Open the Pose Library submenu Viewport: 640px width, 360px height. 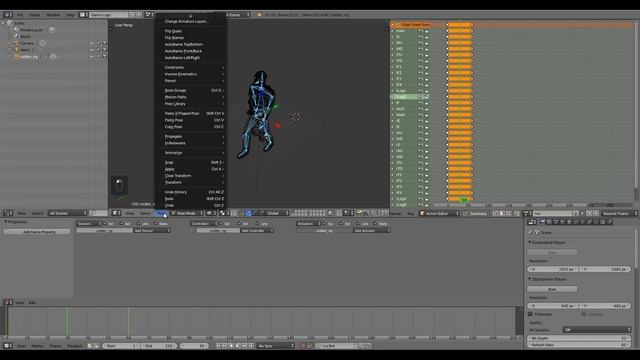[190, 104]
